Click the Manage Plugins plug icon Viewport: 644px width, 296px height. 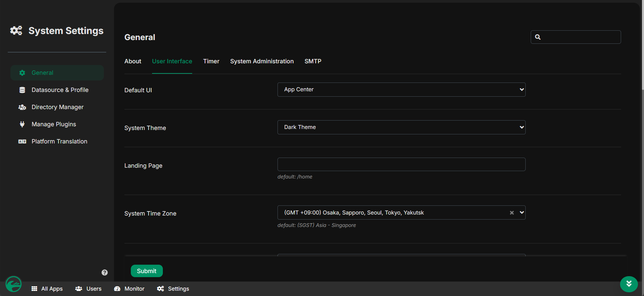pos(22,124)
